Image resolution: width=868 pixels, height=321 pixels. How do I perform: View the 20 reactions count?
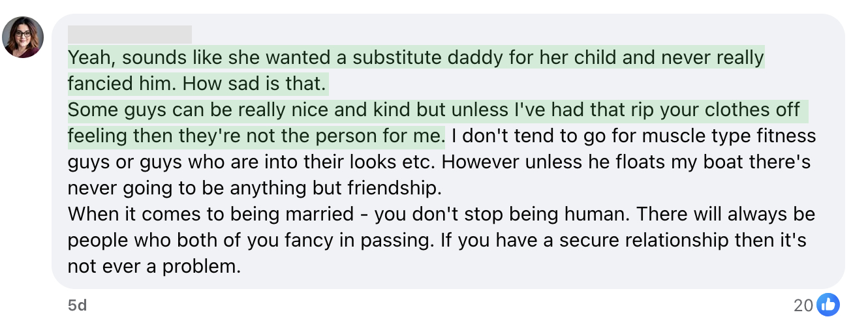[x=803, y=305]
